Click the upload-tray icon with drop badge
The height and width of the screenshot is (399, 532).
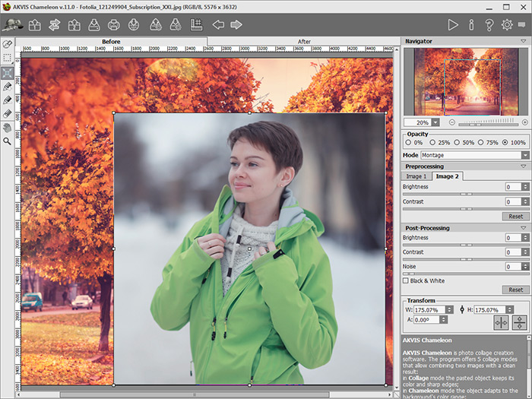pyautogui.click(x=155, y=25)
